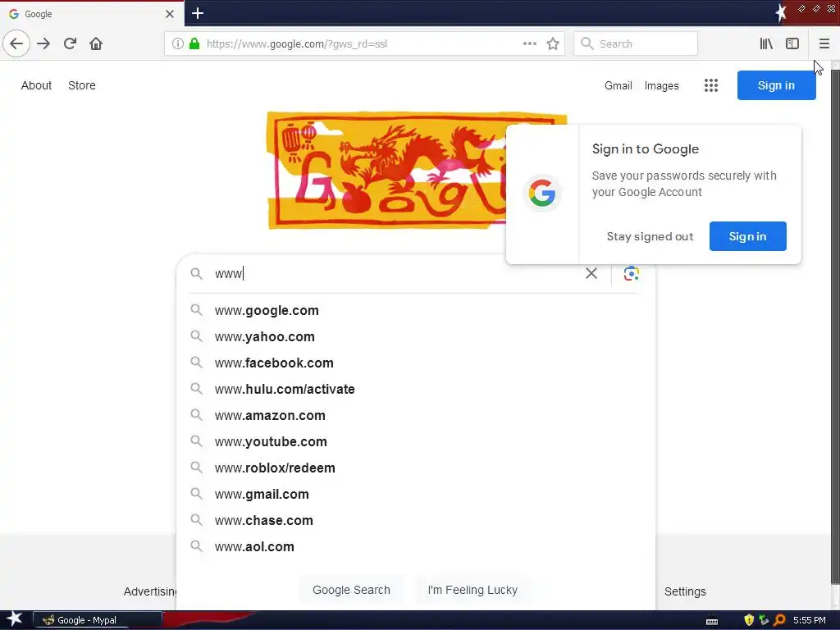The image size is (840, 630).
Task: Open the page actions three-dot menu
Action: click(529, 43)
